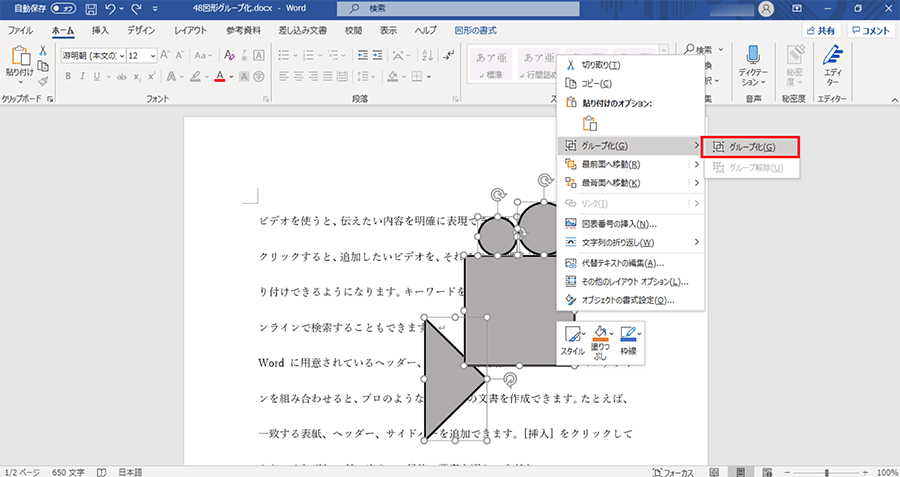The height and width of the screenshot is (477, 900).
Task: Expand the font color dropdown arrow
Action: pos(232,76)
